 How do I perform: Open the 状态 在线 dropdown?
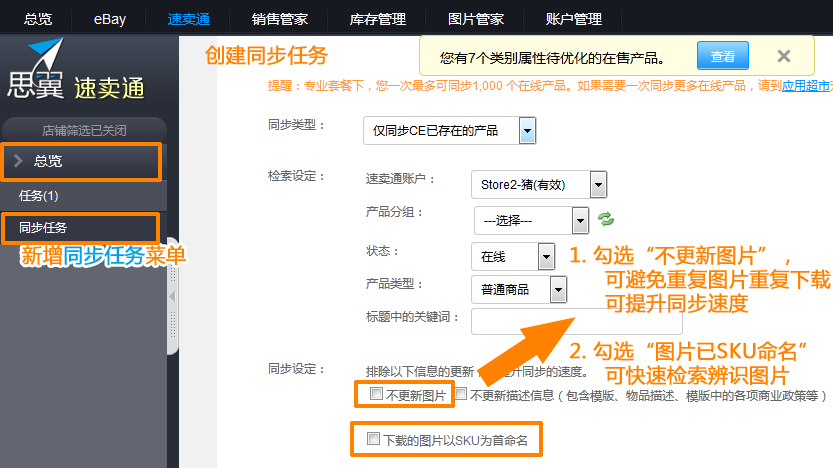(x=513, y=257)
